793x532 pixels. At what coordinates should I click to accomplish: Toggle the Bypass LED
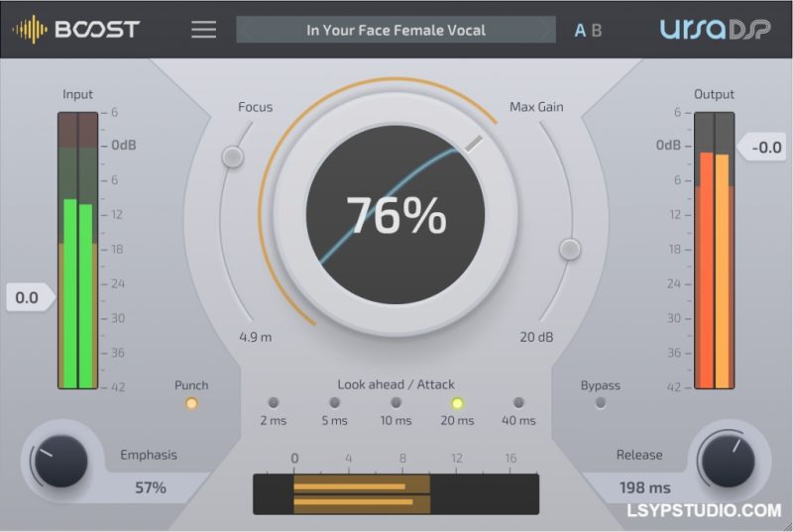pos(600,403)
